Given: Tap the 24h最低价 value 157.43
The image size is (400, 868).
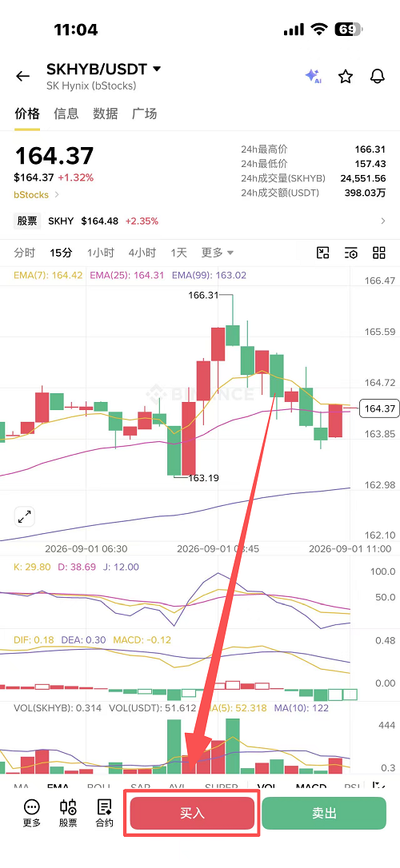Looking at the screenshot, I should pyautogui.click(x=370, y=164).
